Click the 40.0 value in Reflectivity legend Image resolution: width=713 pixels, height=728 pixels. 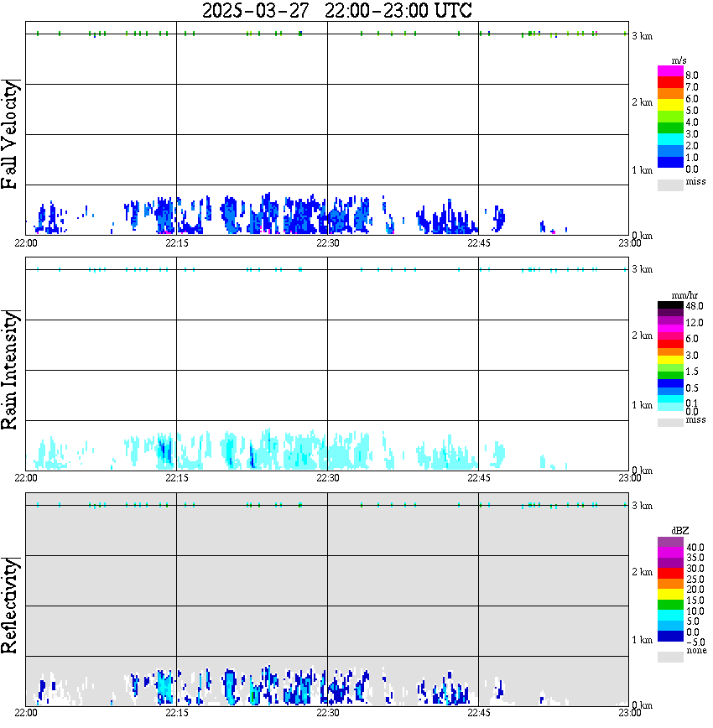pyautogui.click(x=695, y=548)
